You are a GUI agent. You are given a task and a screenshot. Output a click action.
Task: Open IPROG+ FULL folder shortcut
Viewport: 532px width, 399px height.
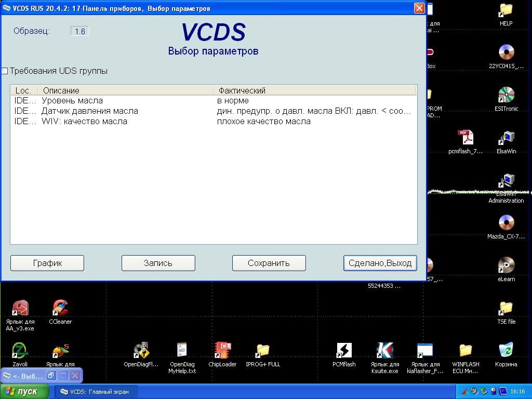(263, 354)
